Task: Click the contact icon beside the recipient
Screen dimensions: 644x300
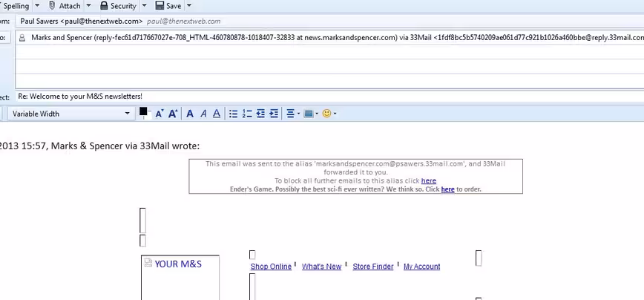Action: tap(22, 37)
